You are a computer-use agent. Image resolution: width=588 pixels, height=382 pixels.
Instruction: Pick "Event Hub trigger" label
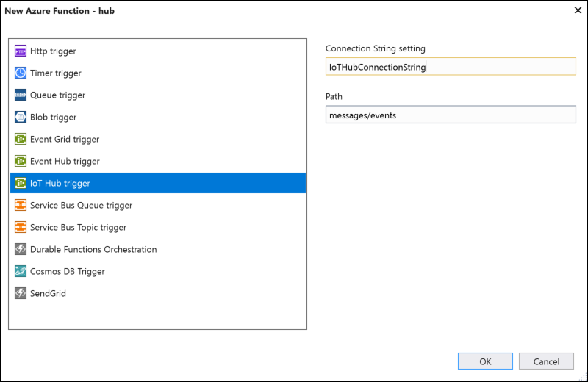(65, 162)
